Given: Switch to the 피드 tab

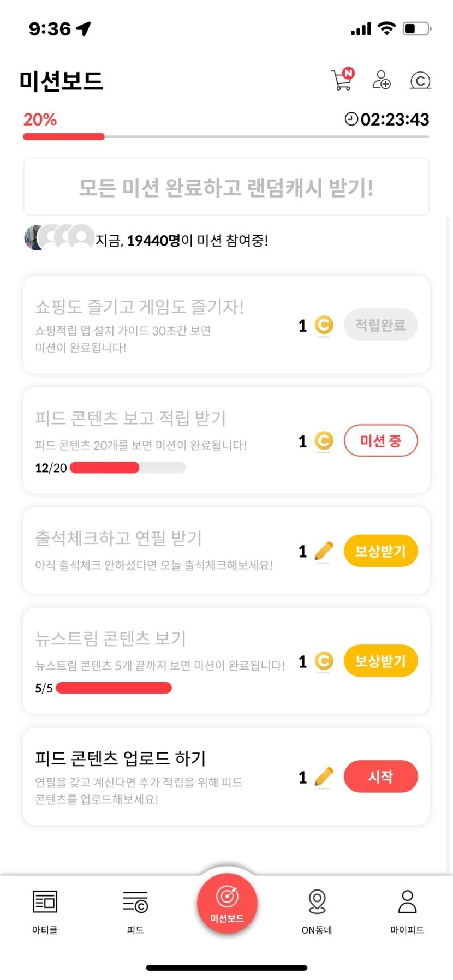Looking at the screenshot, I should [x=135, y=911].
